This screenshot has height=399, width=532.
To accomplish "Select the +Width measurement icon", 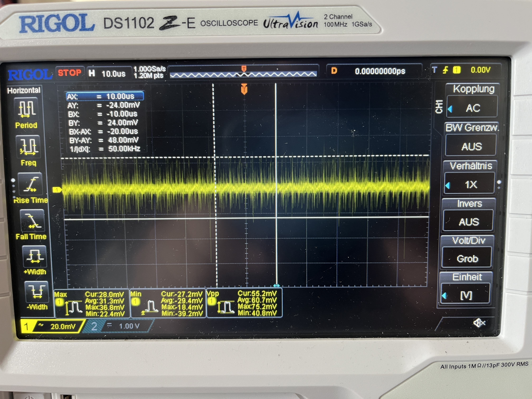I will pos(35,256).
